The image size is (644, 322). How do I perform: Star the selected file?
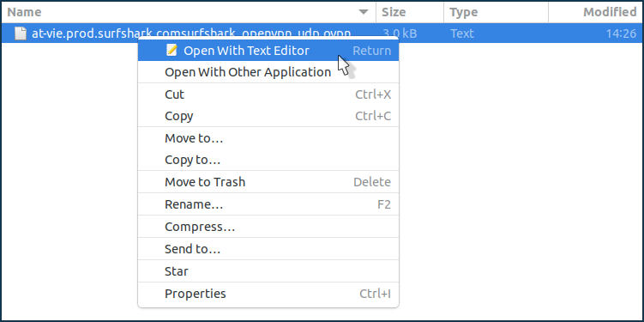(268, 271)
